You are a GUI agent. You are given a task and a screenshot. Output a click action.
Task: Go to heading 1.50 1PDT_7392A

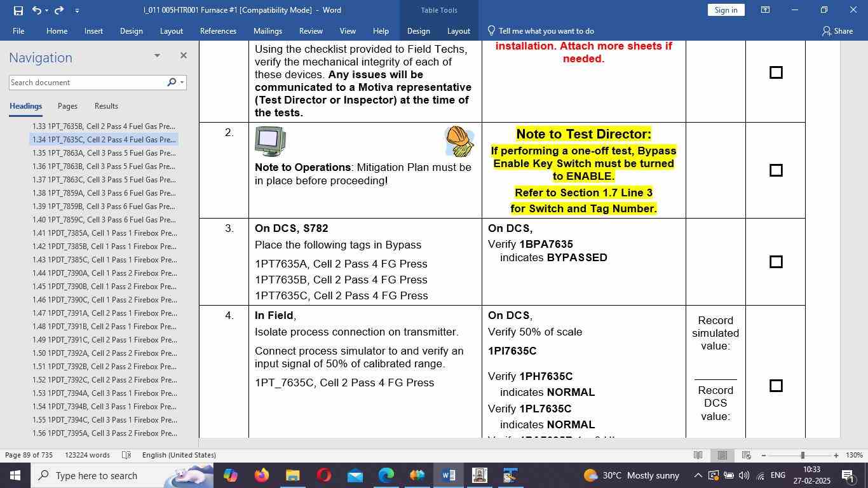tap(104, 353)
